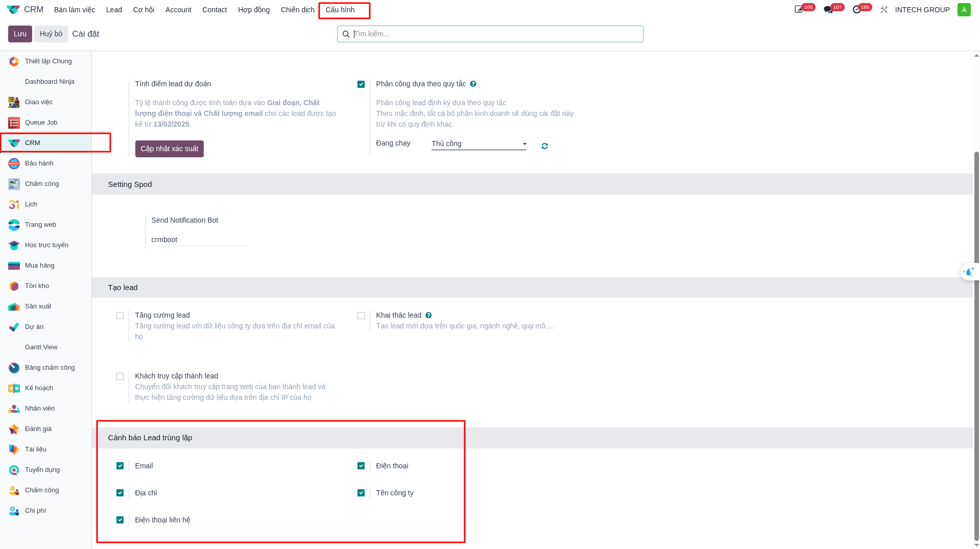980x549 pixels.
Task: Click the Huỷ bỏ discard button
Action: [x=51, y=34]
